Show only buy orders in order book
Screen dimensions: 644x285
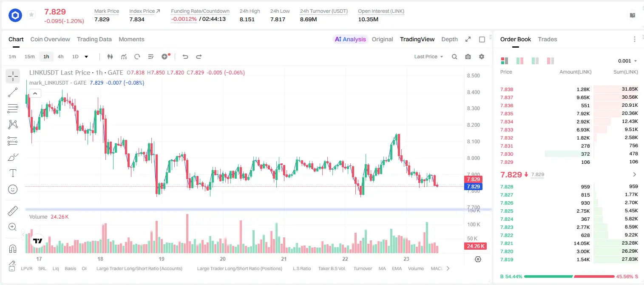[x=535, y=61]
